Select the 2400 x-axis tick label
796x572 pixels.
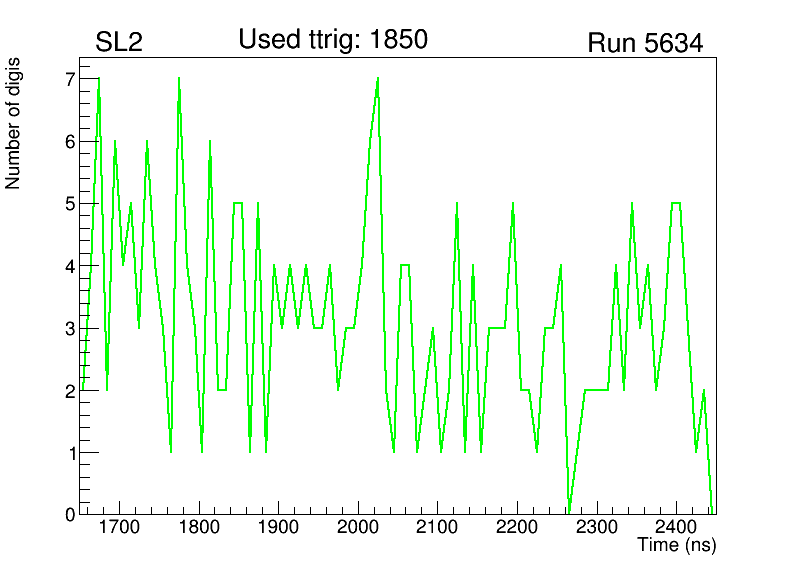(676, 527)
